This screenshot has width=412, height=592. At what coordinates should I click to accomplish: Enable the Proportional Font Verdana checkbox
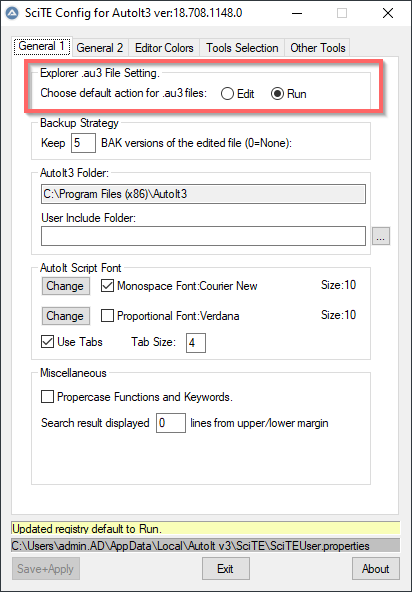(x=107, y=316)
